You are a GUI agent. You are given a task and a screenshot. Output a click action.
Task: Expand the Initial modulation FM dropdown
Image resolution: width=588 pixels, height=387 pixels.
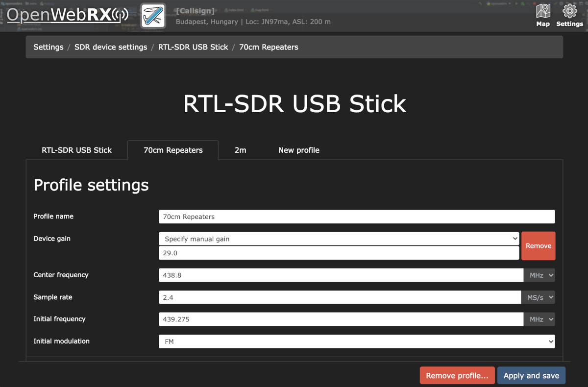[x=356, y=341]
